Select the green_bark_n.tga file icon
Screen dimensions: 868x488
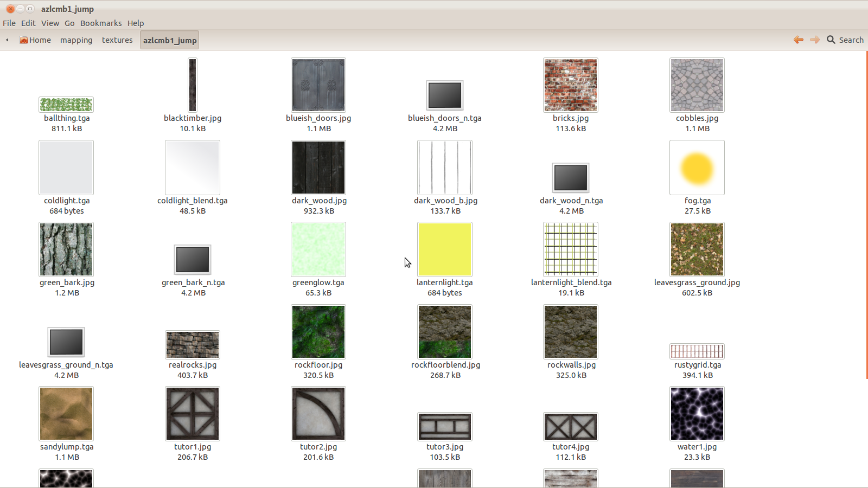(193, 260)
